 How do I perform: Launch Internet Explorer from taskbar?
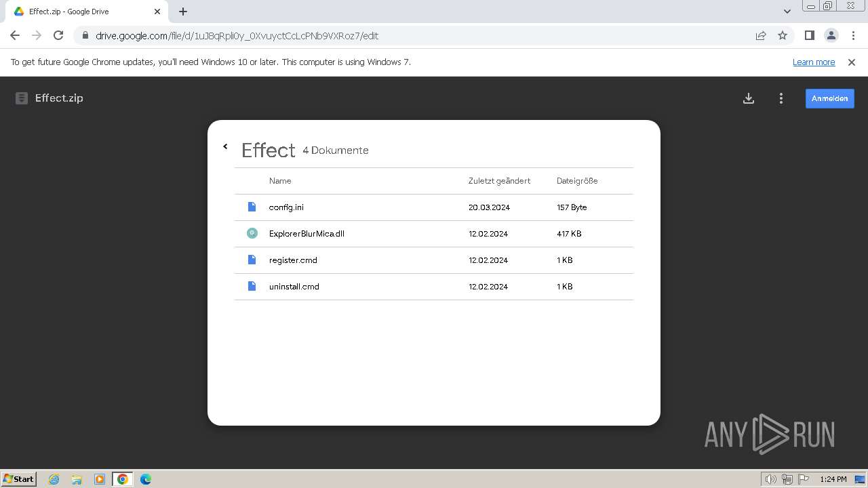tap(54, 479)
